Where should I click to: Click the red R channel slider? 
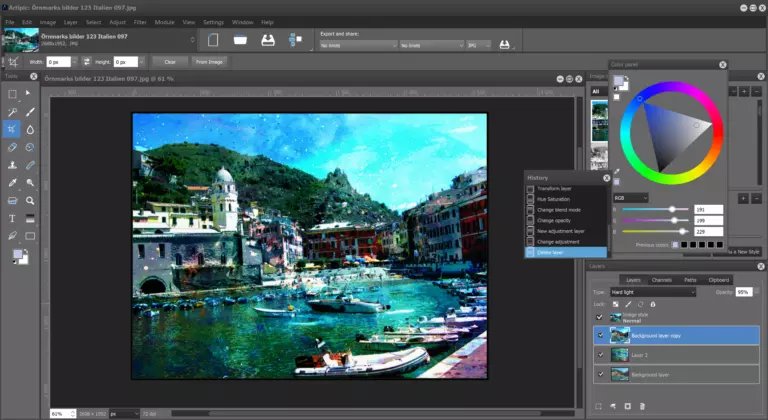(x=671, y=209)
